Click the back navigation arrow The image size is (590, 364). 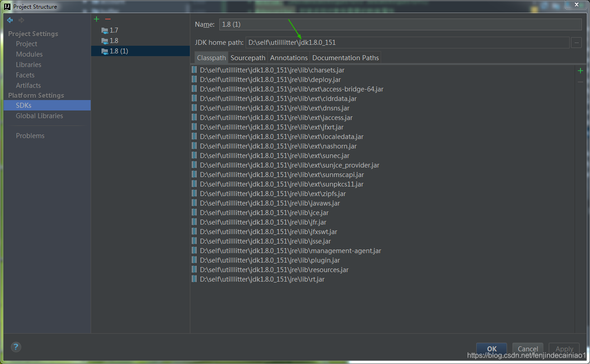coord(10,20)
